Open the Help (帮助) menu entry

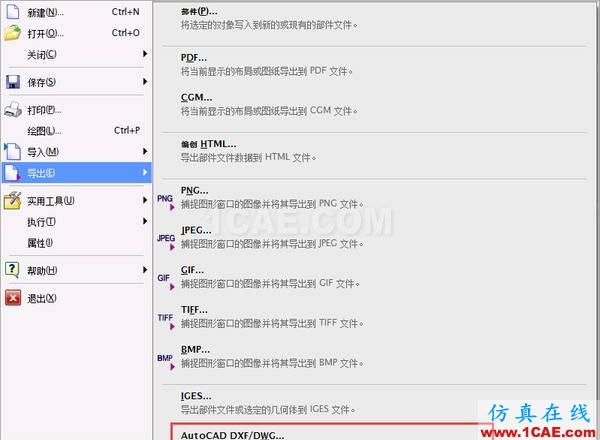click(x=76, y=270)
